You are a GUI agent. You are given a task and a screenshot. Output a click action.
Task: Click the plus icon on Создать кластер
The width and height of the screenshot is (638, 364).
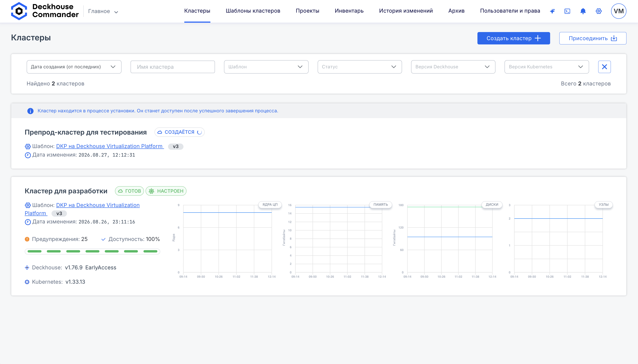pyautogui.click(x=538, y=38)
